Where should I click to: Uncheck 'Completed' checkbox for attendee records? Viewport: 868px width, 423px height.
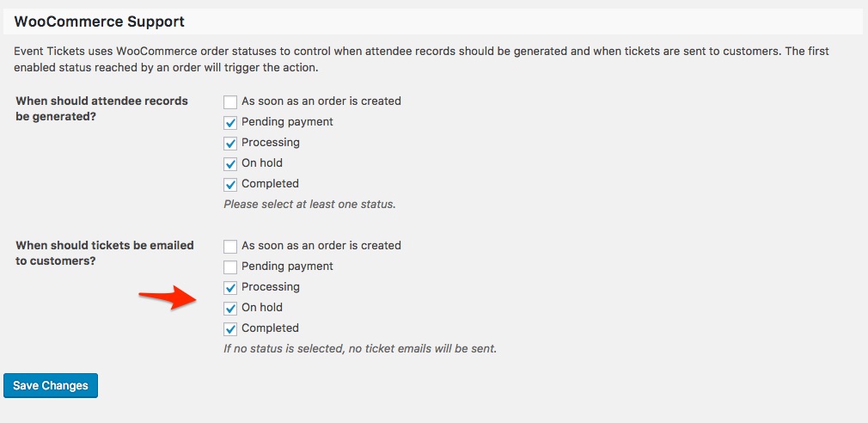click(230, 184)
